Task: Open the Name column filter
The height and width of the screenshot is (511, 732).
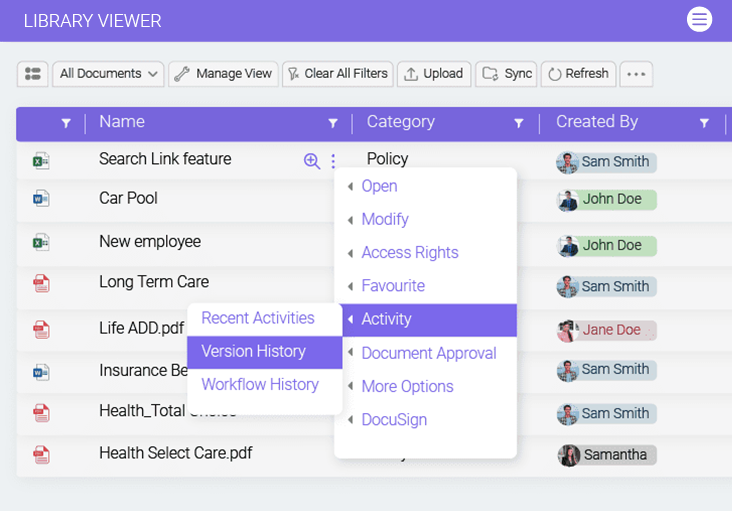Action: point(333,123)
